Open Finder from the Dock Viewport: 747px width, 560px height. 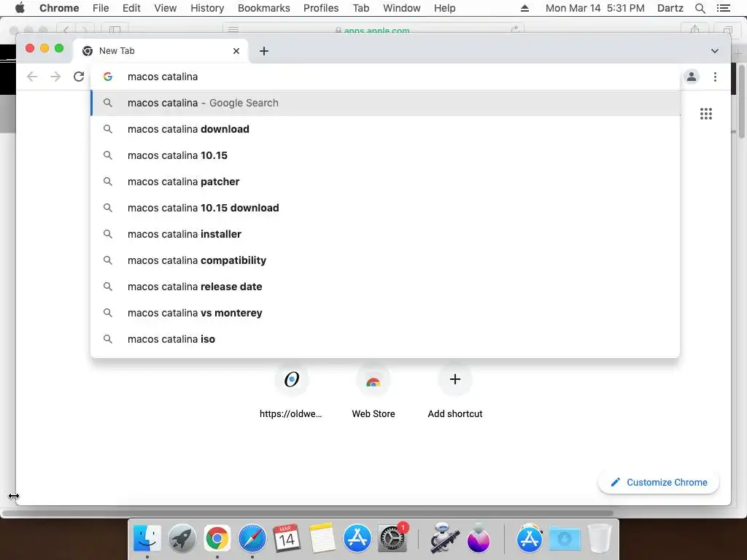point(147,539)
